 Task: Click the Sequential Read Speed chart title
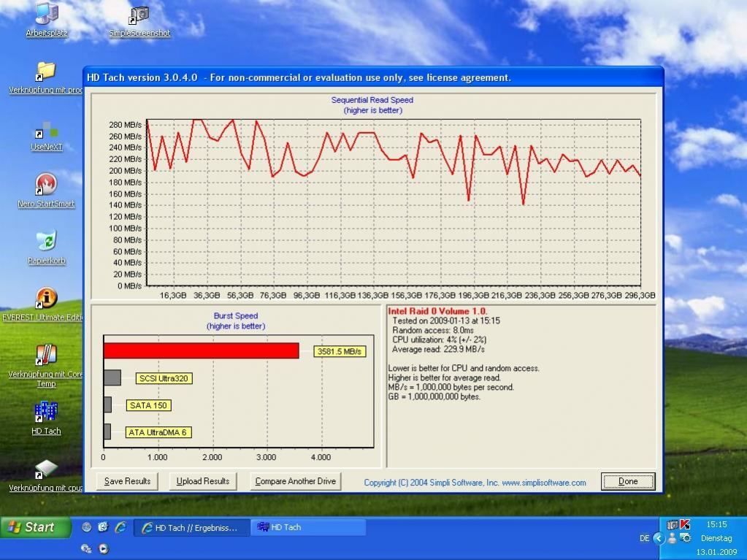372,100
